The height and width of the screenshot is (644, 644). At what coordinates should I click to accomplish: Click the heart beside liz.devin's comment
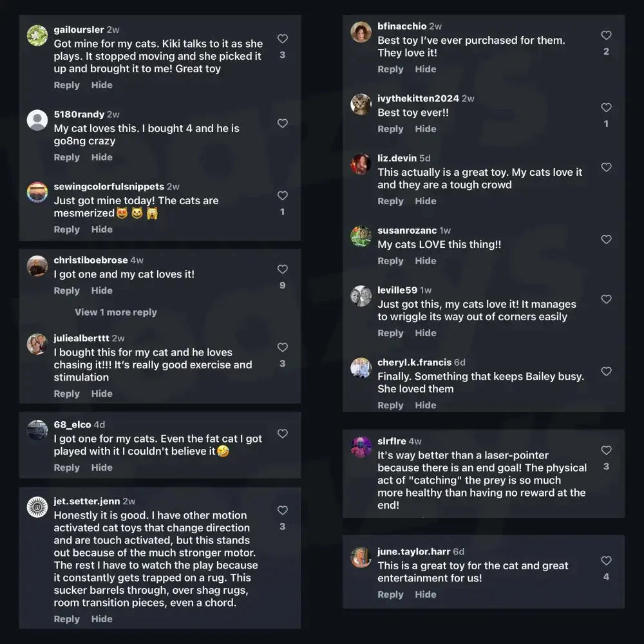(606, 167)
